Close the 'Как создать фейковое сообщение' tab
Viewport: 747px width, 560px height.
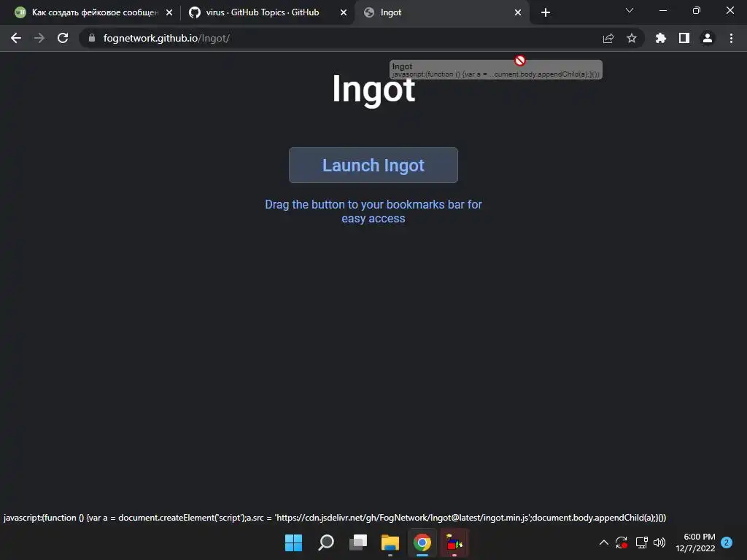tap(169, 12)
